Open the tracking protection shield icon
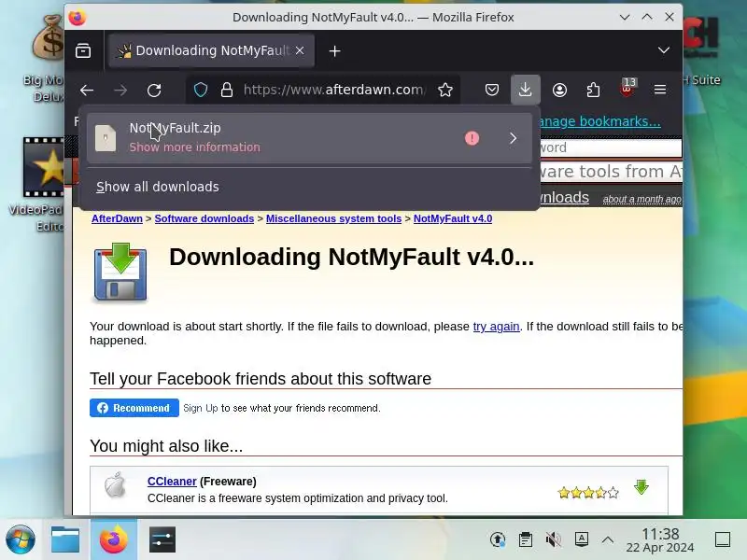The width and height of the screenshot is (747, 560). pos(201,90)
